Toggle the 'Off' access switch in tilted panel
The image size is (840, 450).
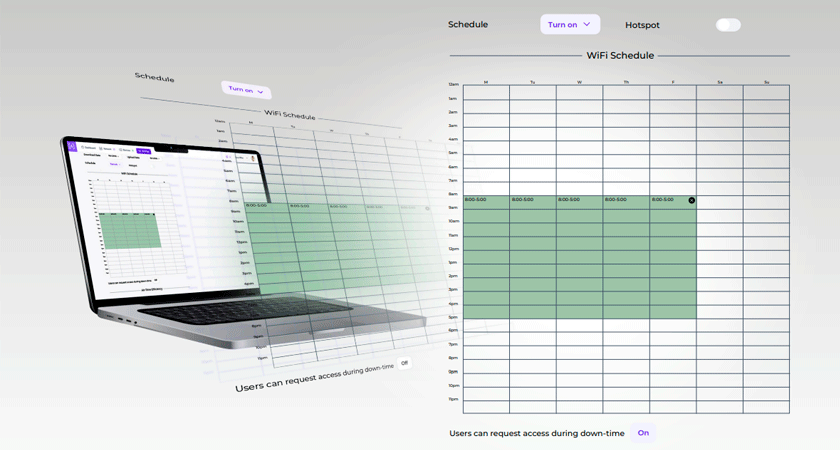click(404, 363)
